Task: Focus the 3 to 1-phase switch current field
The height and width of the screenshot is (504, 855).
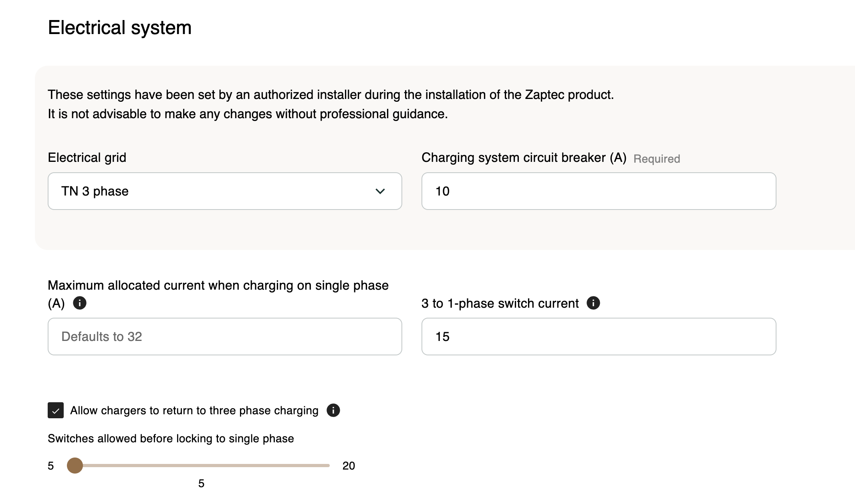Action: [599, 337]
